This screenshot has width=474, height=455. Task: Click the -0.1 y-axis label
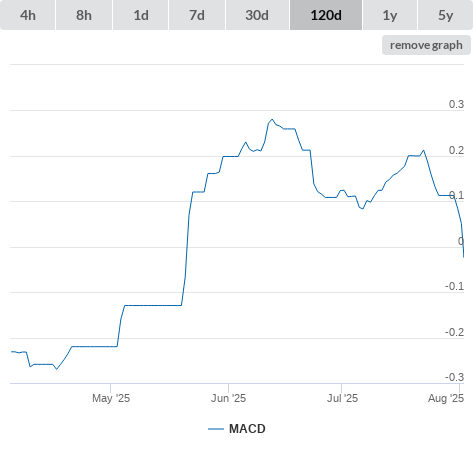coord(455,286)
